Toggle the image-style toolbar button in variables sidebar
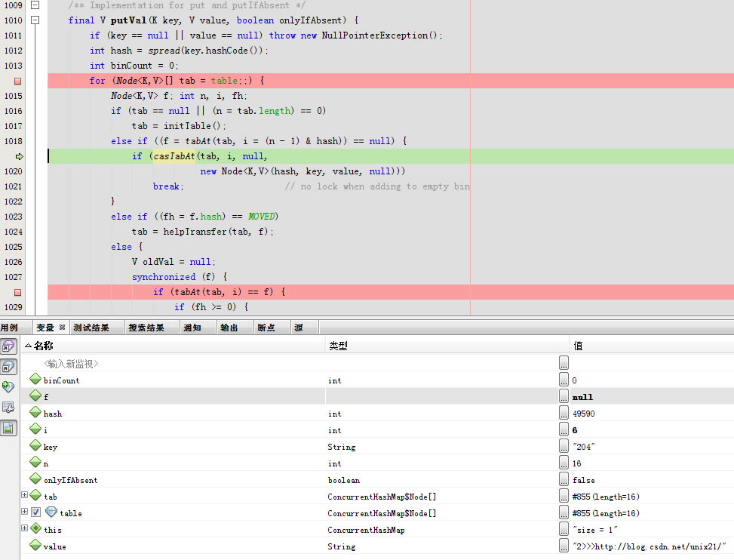Viewport: 734px width, 560px height. (8, 427)
